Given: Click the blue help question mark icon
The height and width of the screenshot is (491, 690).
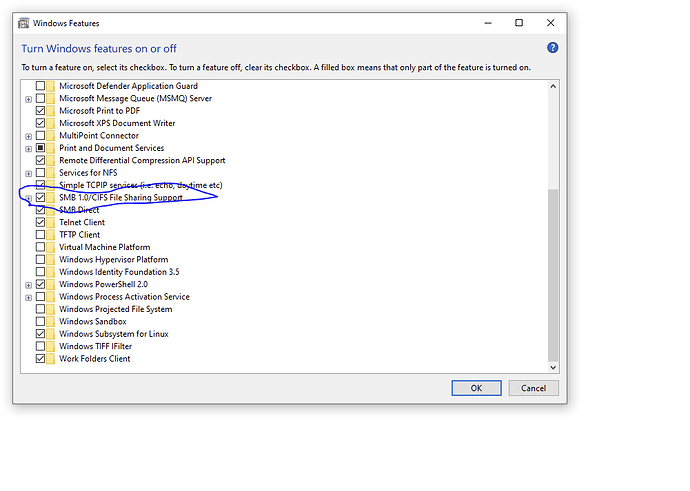Looking at the screenshot, I should 552,47.
